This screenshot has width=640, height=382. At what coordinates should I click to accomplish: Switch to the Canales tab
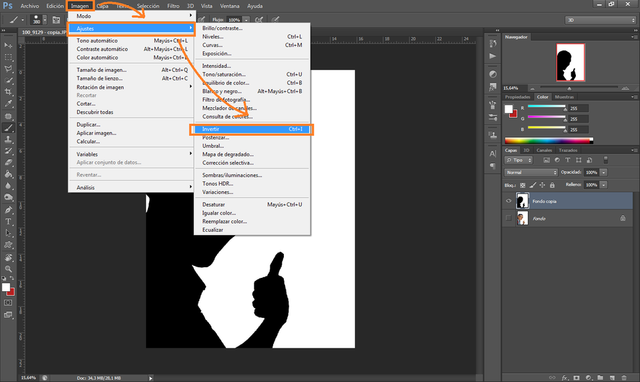pos(544,150)
